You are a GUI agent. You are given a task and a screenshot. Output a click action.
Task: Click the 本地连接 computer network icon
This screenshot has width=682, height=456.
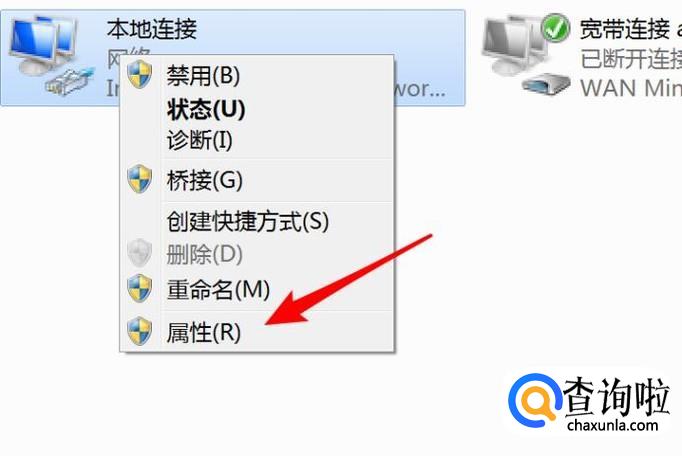point(43,46)
